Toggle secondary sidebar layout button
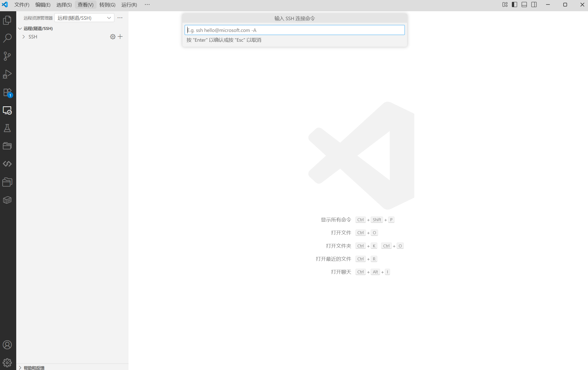Screen dimensions: 588x370 534,5
